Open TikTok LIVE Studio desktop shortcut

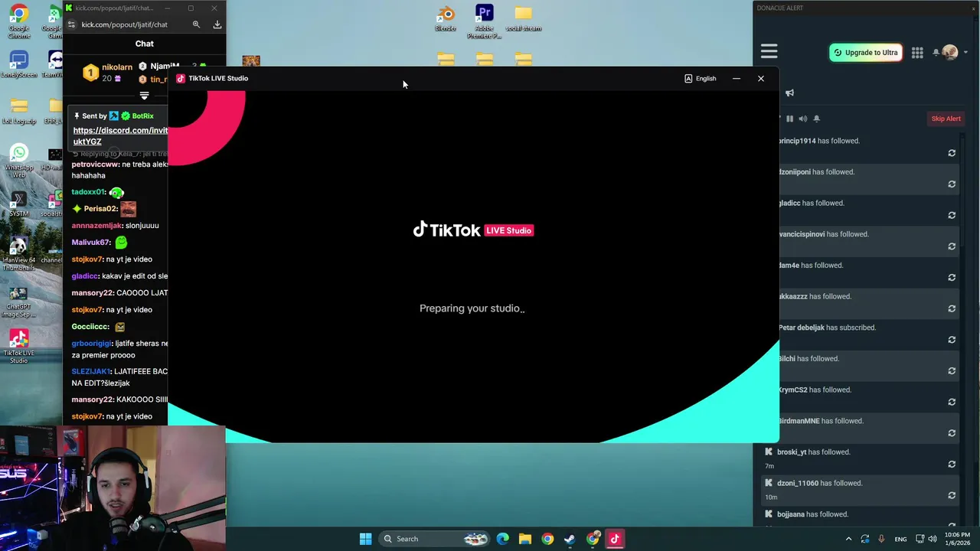19,346
